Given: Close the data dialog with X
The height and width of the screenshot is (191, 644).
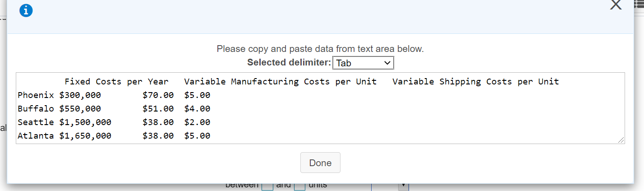Looking at the screenshot, I should click(616, 5).
